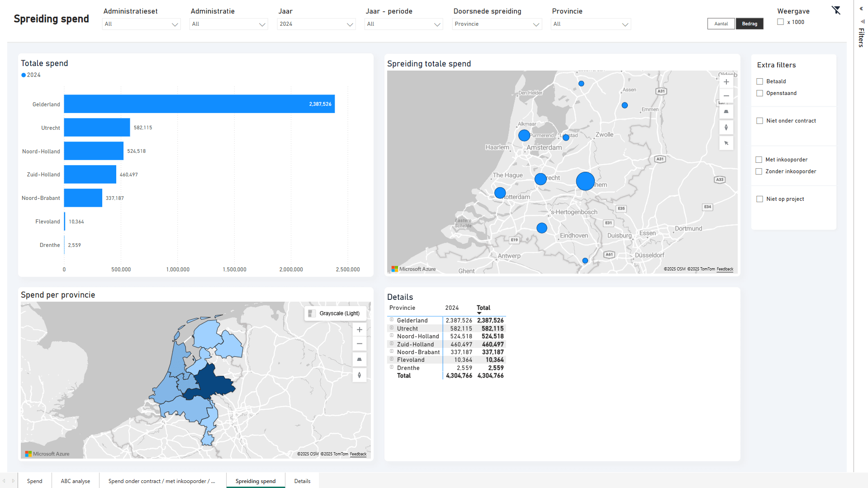Image resolution: width=868 pixels, height=488 pixels.
Task: Expand the Gelderland row in Details table
Action: click(392, 320)
